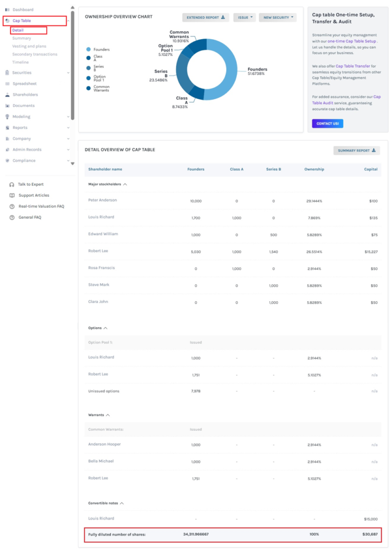392x550 pixels.
Task: Click the Securities clipboard icon
Action: click(x=8, y=73)
